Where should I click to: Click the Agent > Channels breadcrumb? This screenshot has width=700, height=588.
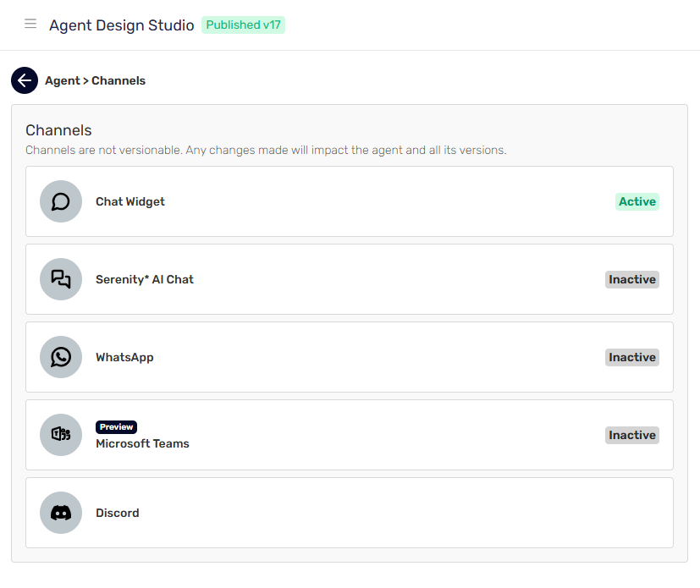point(95,81)
